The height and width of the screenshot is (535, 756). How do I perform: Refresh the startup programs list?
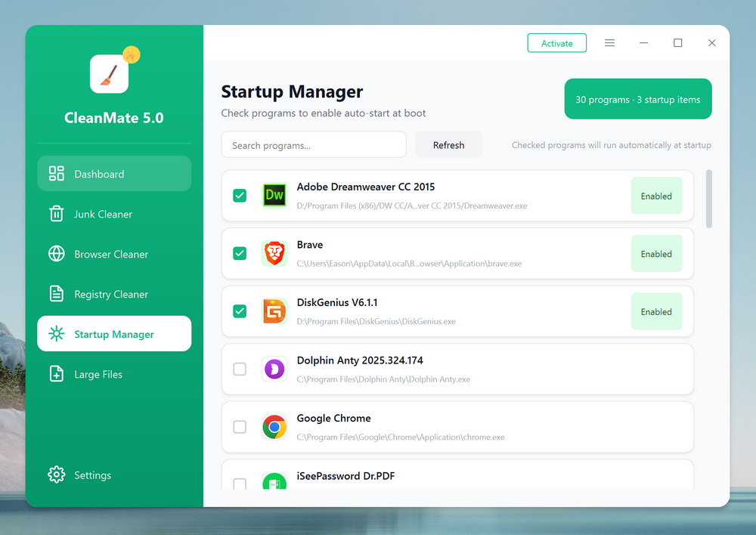(448, 144)
